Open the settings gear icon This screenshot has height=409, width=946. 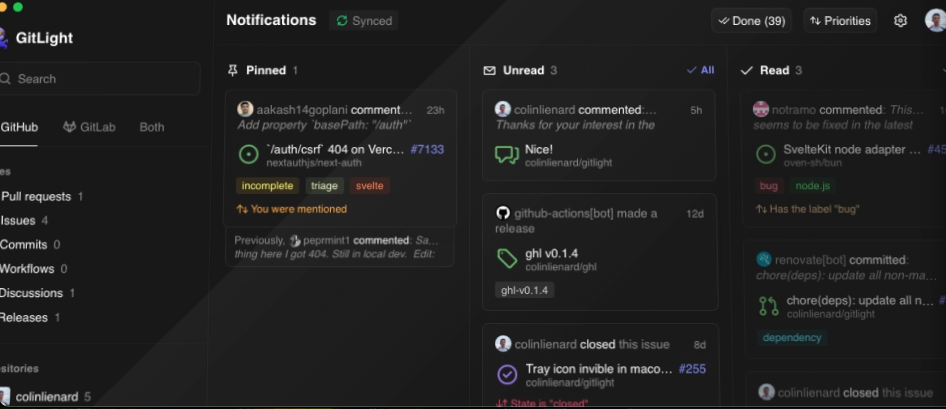coord(900,20)
